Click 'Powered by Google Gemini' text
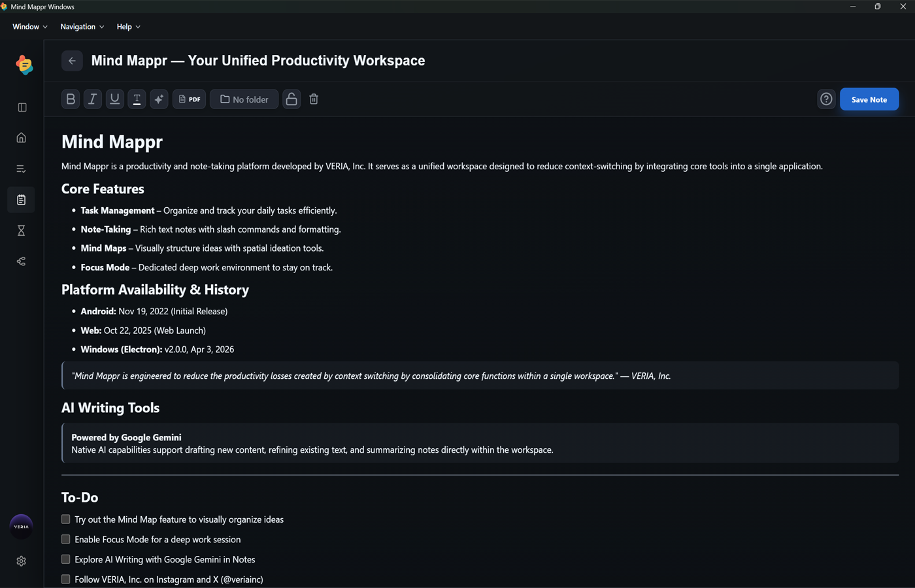The image size is (915, 588). point(126,438)
